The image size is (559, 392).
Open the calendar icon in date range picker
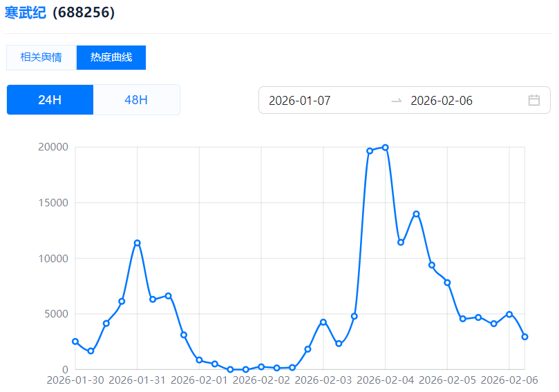coord(533,100)
